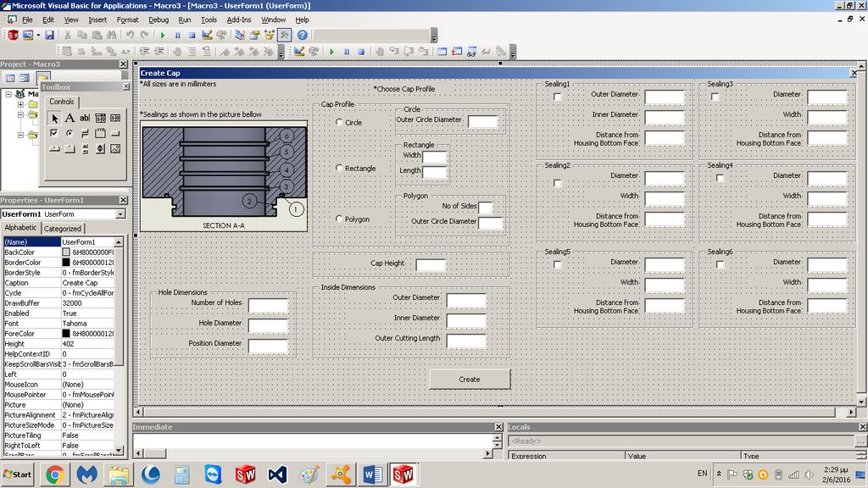Select the TabStrip control in Toolbox

point(54,149)
